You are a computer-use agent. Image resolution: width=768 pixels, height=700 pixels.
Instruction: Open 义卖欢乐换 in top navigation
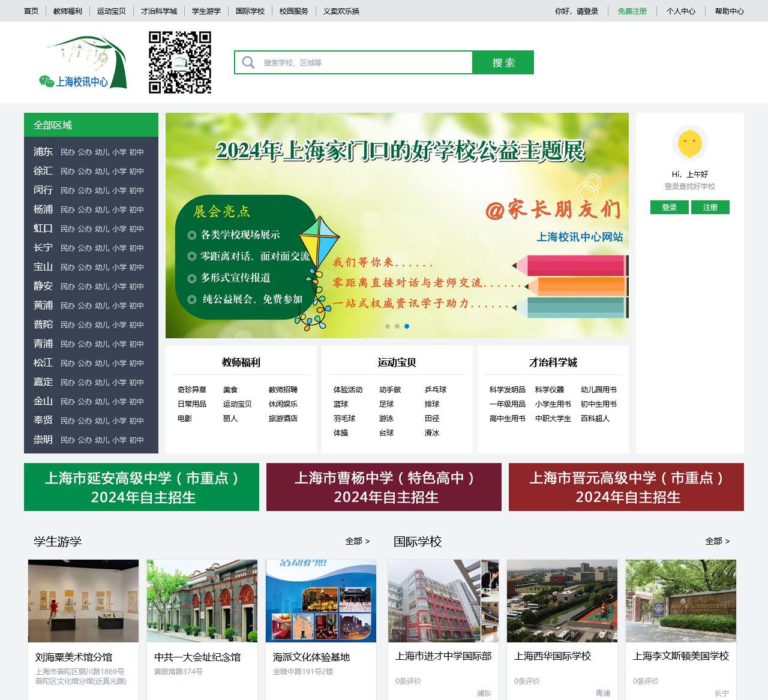[x=341, y=11]
